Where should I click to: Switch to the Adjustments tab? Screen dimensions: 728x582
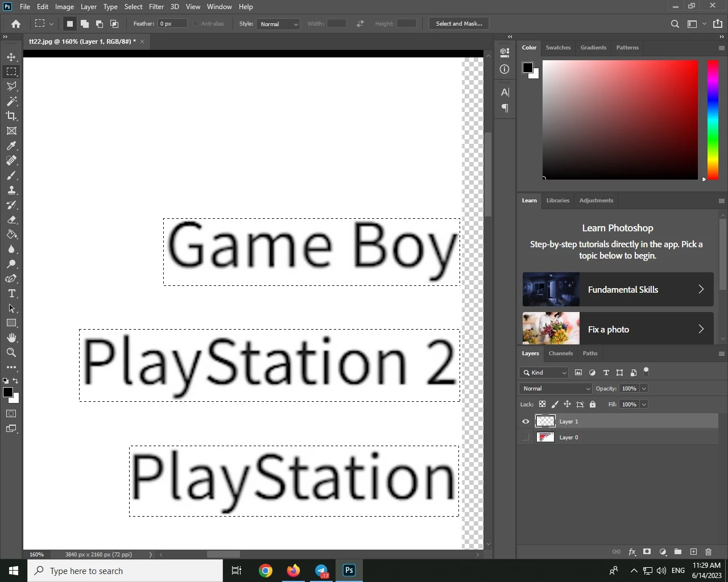click(x=596, y=201)
